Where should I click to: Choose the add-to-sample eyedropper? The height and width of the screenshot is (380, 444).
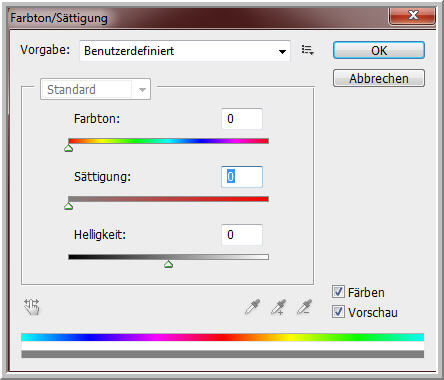pos(279,307)
